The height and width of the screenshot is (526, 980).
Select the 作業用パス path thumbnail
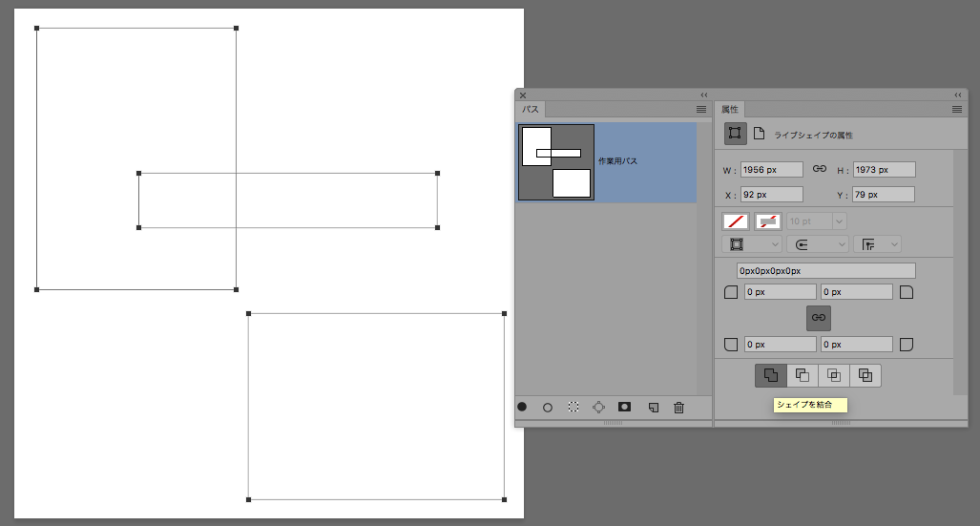pos(556,162)
